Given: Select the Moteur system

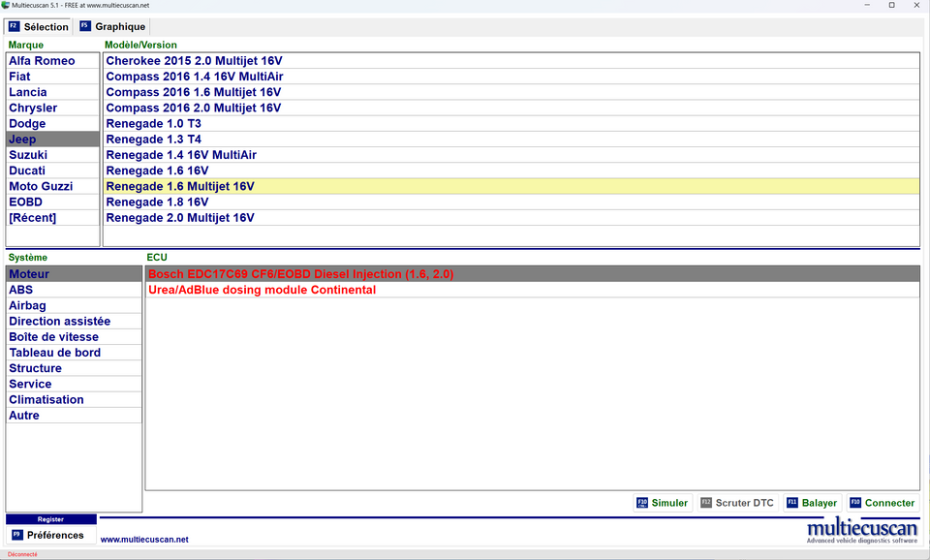Looking at the screenshot, I should (75, 274).
